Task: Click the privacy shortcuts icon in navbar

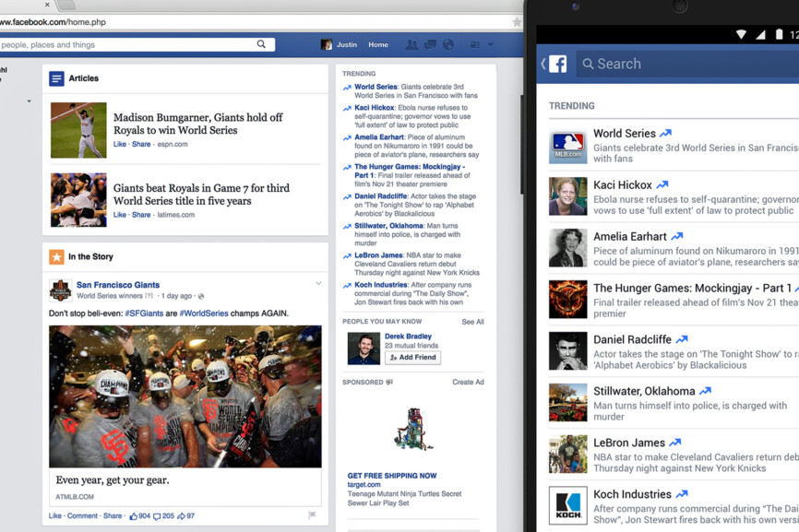Action: click(x=475, y=45)
